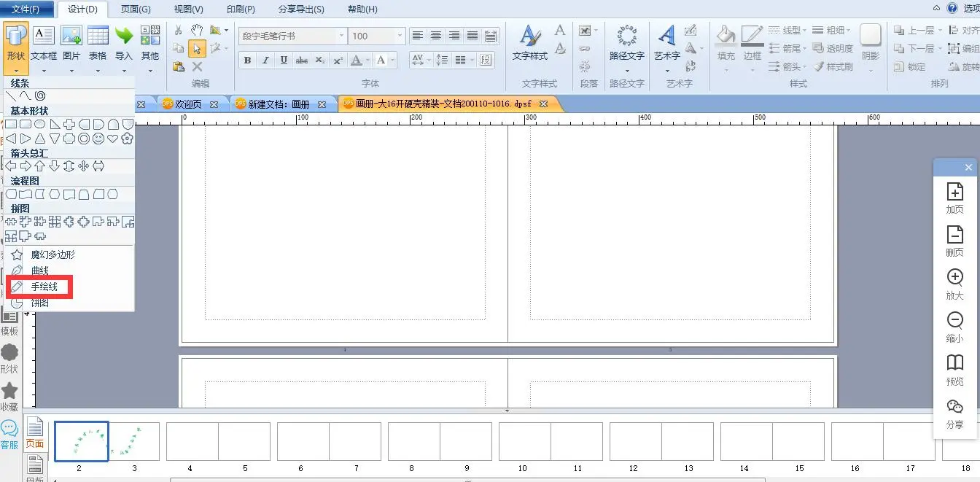Toggle underline text formatting
This screenshot has height=482, width=980.
click(284, 60)
